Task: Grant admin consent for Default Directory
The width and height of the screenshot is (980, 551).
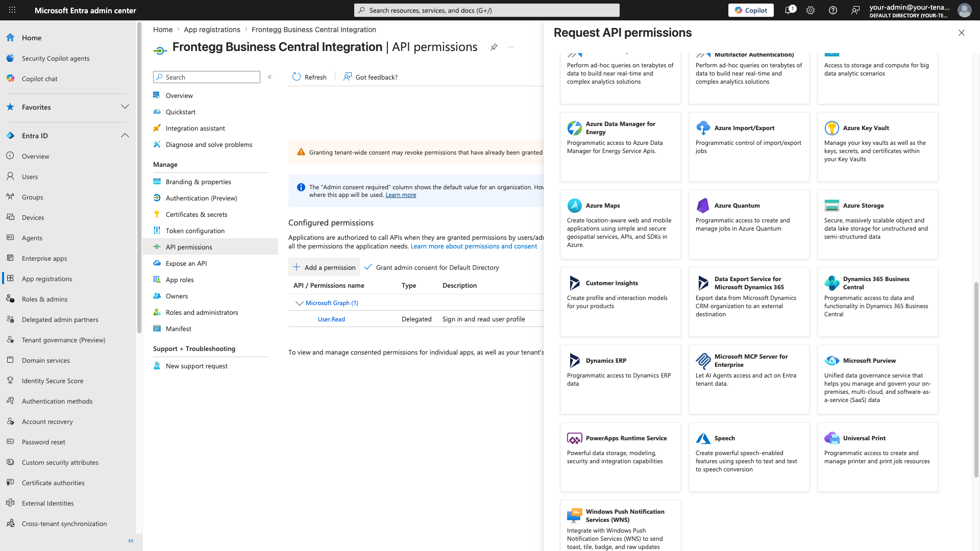Action: click(x=432, y=267)
